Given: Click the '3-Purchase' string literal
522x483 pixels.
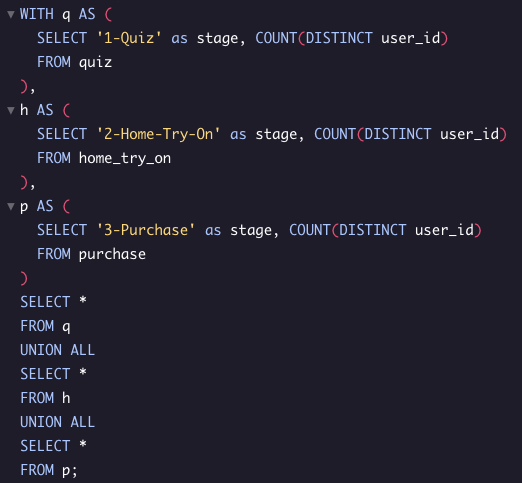Looking at the screenshot, I should pyautogui.click(x=146, y=230).
